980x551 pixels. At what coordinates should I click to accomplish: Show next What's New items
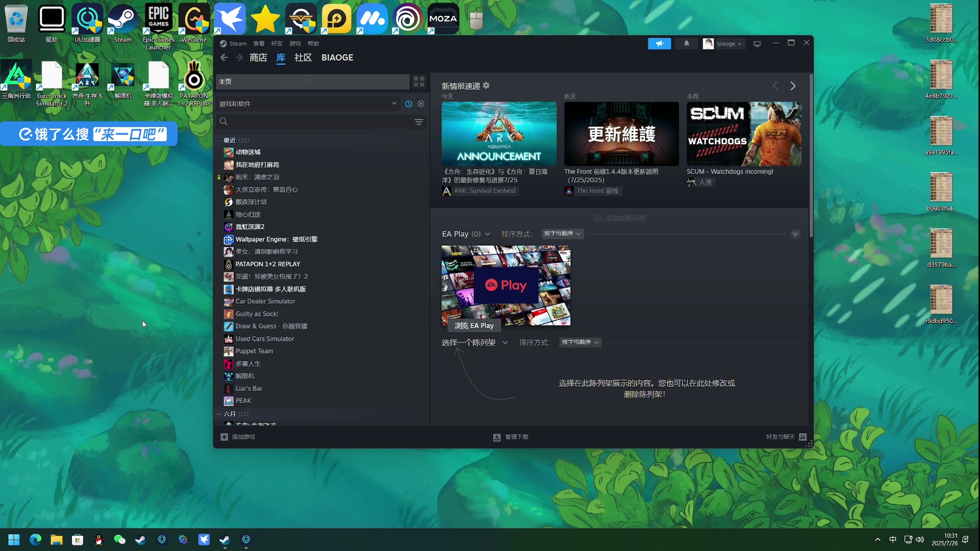pos(793,86)
